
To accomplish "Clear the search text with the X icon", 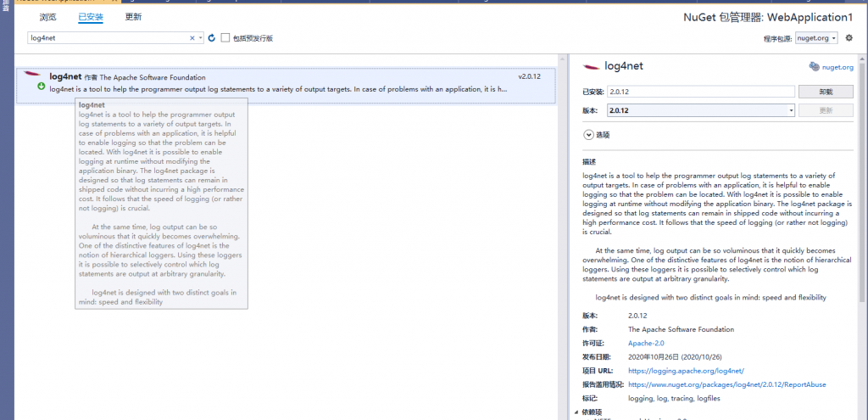I will coord(192,38).
